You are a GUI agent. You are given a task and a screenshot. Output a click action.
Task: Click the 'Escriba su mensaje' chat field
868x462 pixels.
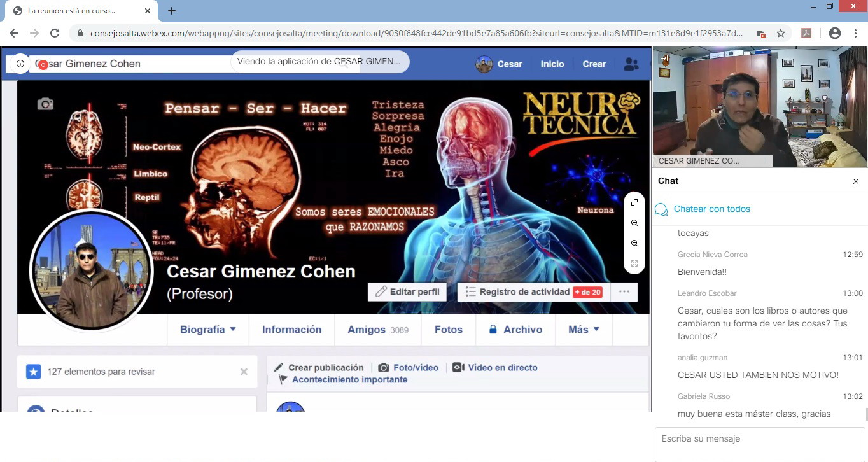761,444
